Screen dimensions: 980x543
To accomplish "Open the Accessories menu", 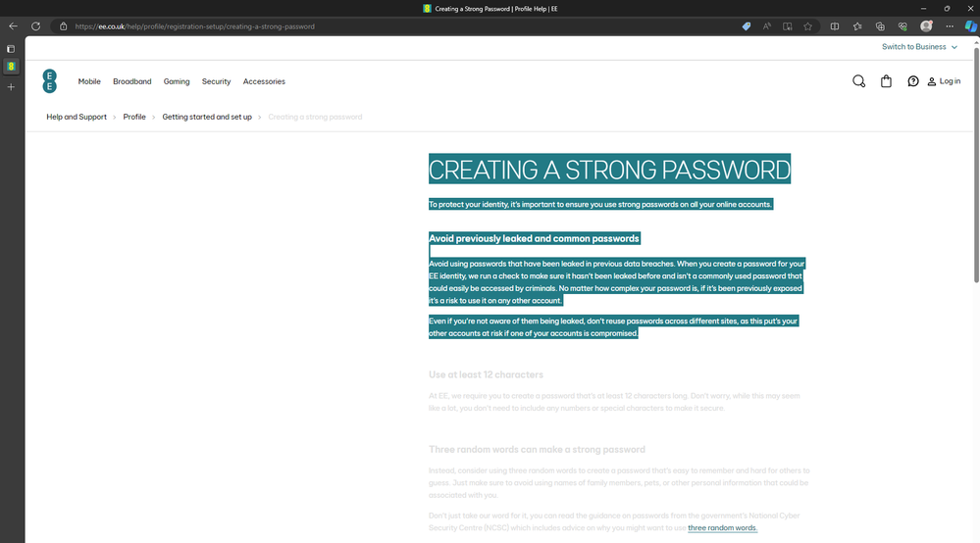I will (264, 81).
